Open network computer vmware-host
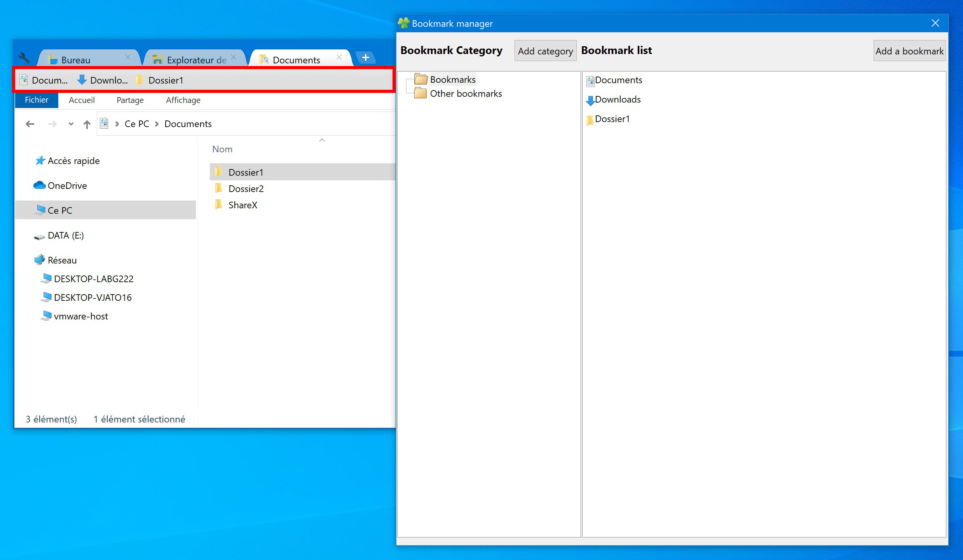 pos(81,316)
